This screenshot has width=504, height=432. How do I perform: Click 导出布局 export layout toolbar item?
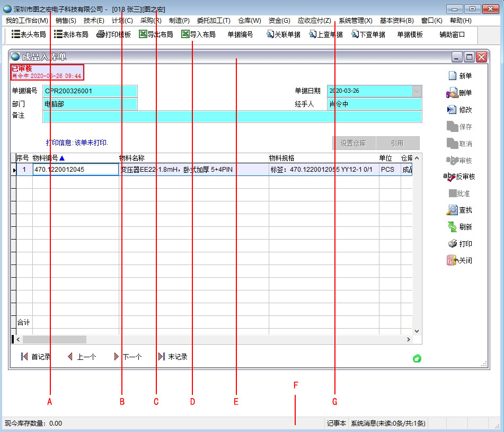tap(156, 34)
